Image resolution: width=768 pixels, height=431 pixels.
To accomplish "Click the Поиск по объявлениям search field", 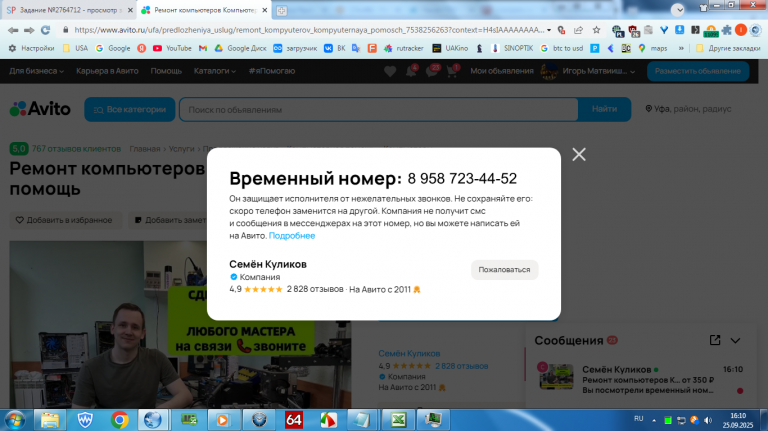I will tap(379, 109).
